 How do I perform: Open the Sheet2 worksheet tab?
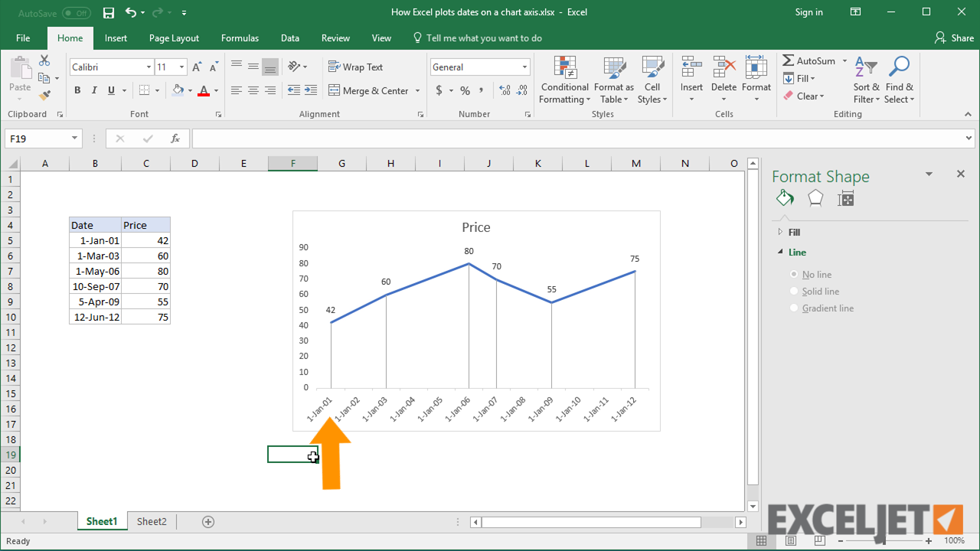pyautogui.click(x=152, y=522)
